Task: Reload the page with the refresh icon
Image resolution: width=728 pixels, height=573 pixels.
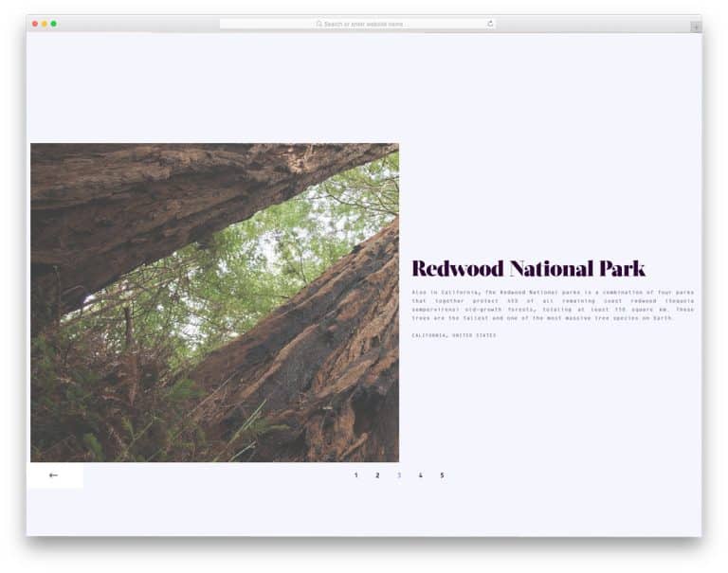Action: click(490, 24)
